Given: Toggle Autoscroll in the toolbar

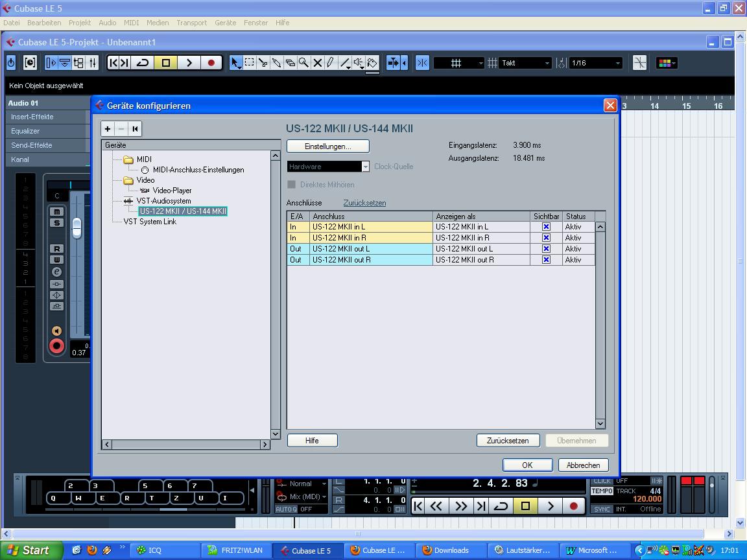Looking at the screenshot, I should (x=394, y=63).
